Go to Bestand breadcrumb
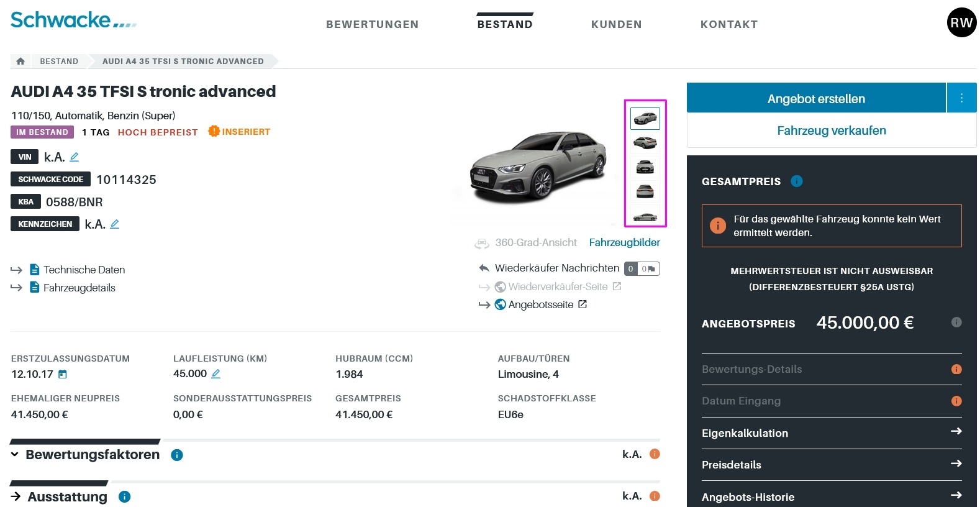The width and height of the screenshot is (980, 507). (x=59, y=61)
